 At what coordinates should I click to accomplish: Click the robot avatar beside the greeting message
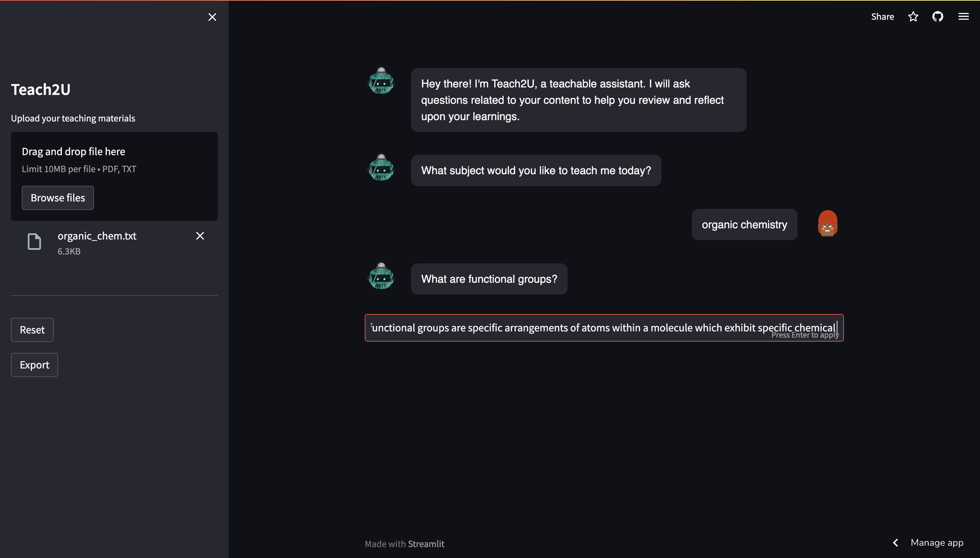[x=381, y=81]
